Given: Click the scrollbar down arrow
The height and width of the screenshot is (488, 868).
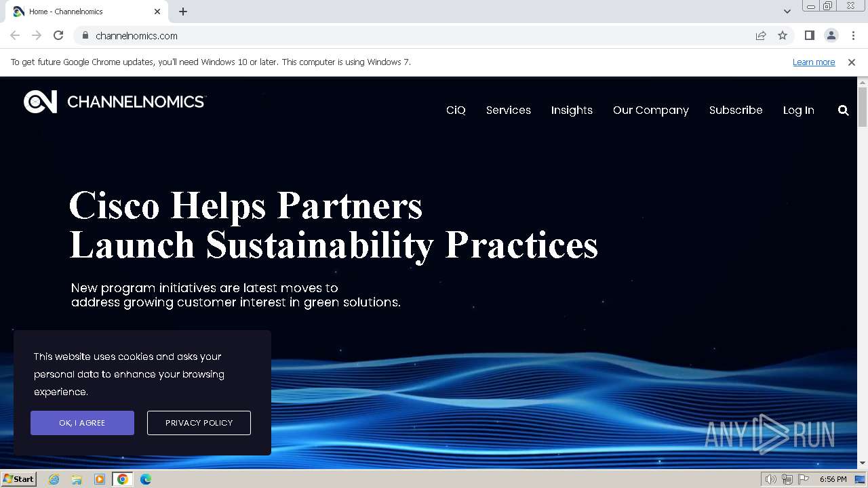Looking at the screenshot, I should [863, 463].
